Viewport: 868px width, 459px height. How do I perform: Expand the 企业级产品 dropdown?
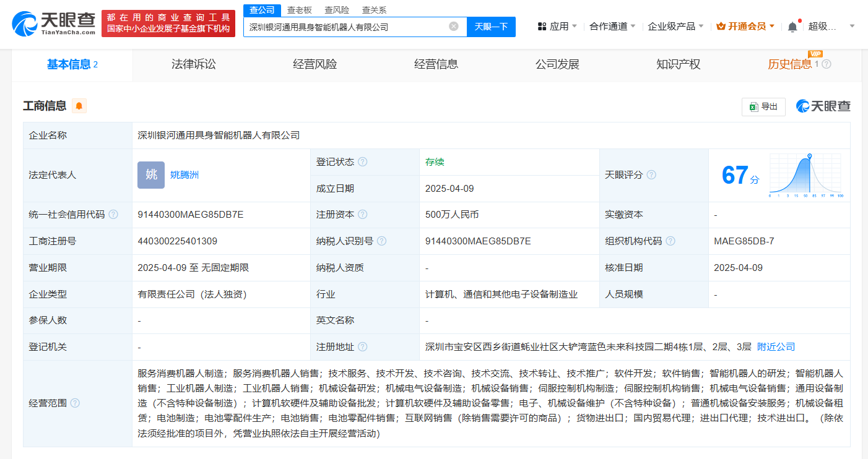click(675, 27)
